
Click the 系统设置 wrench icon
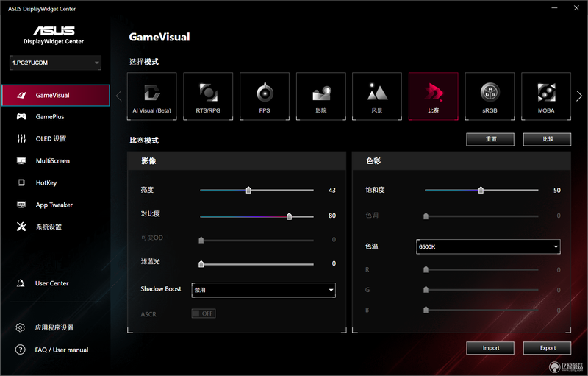(x=21, y=227)
